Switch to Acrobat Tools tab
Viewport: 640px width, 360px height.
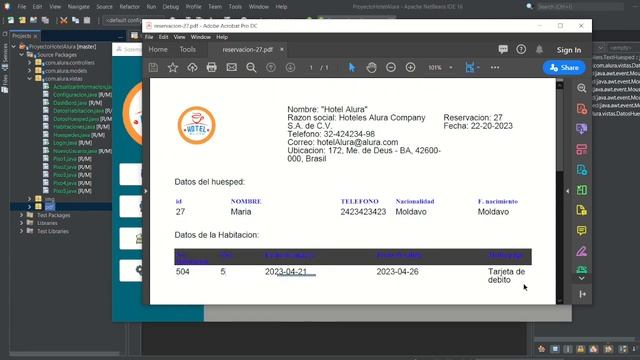pyautogui.click(x=187, y=49)
